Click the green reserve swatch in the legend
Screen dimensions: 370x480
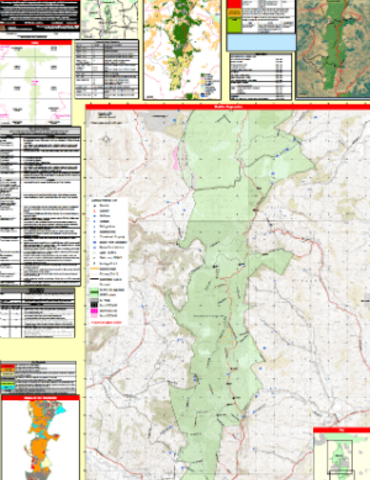94,292
